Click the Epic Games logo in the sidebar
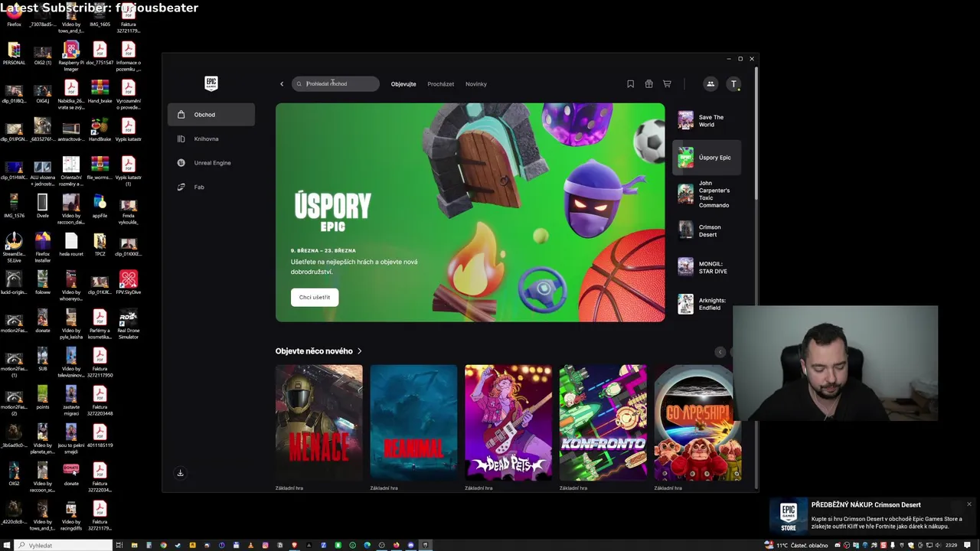This screenshot has height=551, width=980. [x=211, y=83]
